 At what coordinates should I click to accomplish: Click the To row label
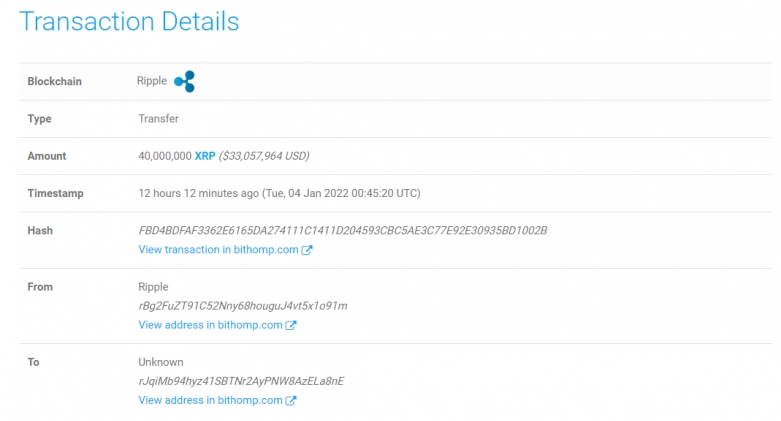(33, 362)
